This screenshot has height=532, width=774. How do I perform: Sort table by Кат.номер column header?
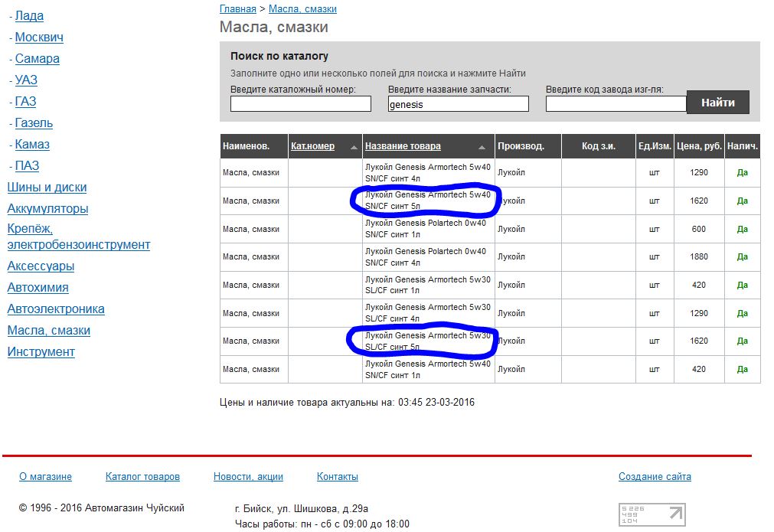tap(312, 146)
